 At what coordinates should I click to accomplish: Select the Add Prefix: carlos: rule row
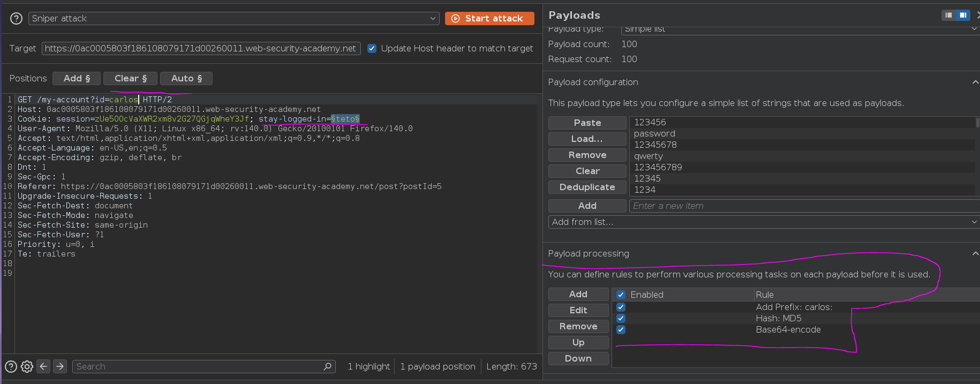tap(796, 307)
